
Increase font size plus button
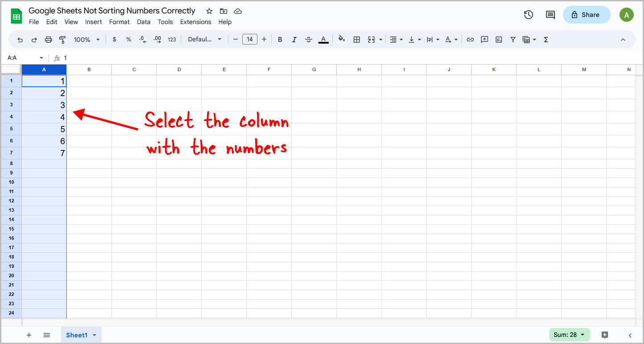[264, 40]
